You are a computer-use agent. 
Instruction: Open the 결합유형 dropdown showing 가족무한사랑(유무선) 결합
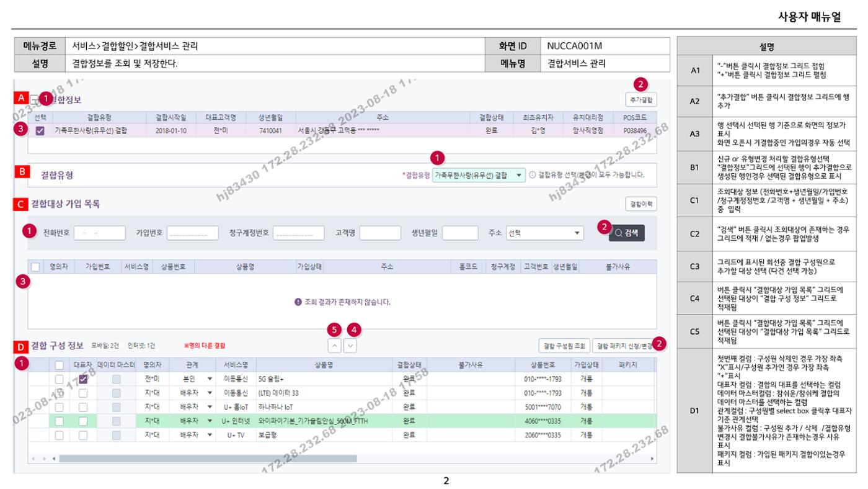point(479,175)
